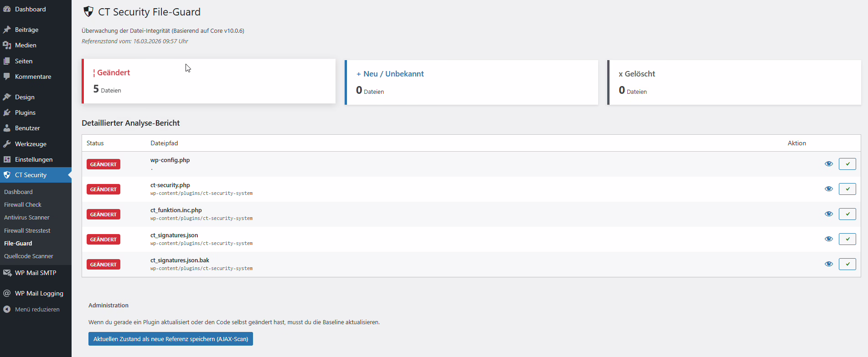View ct_signatures.json.bak changes via eye icon
Viewport: 868px width, 357px height.
click(x=829, y=264)
